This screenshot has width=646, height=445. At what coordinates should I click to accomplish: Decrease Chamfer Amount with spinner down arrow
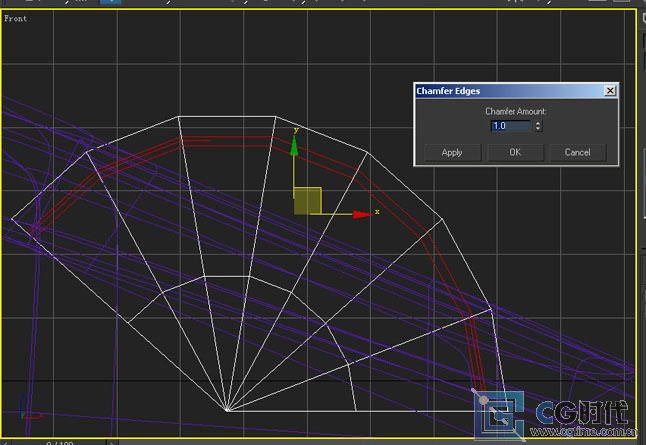[538, 129]
